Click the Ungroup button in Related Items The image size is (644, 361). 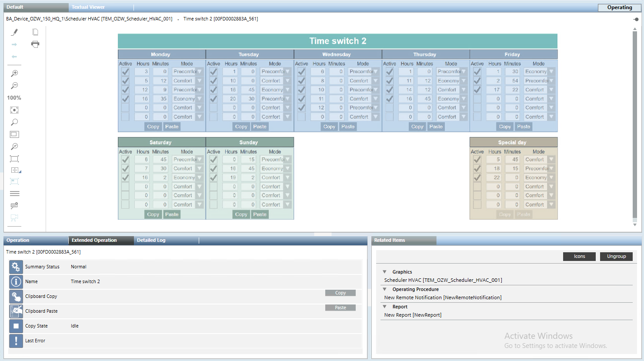(616, 256)
